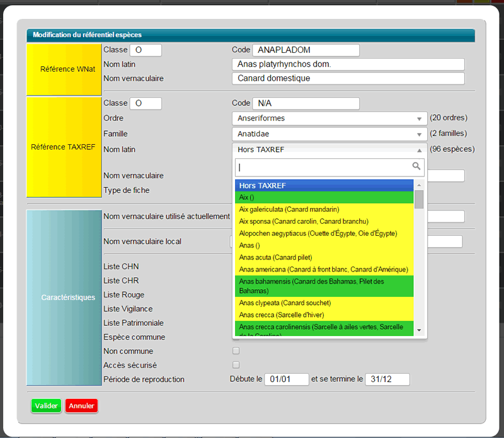The width and height of the screenshot is (504, 438).
Task: Choose Anas americana (Canard à front blanc)
Action: pos(324,270)
